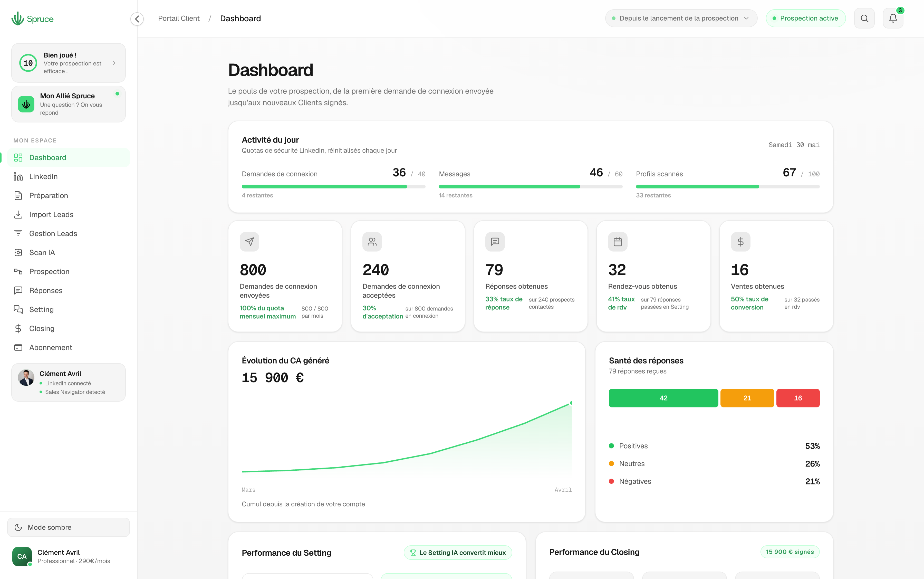Viewport: 924px width, 579px height.
Task: Click the LinkedIn sidebar icon
Action: (x=18, y=177)
